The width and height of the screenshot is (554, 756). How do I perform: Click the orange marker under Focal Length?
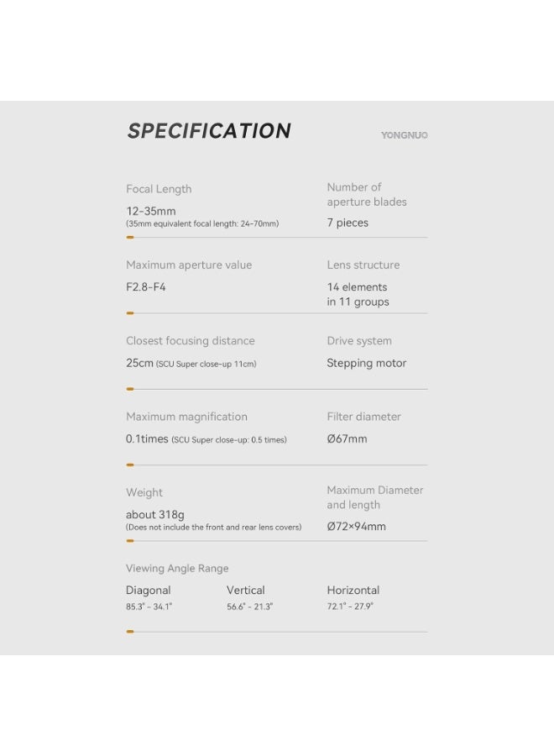130,238
